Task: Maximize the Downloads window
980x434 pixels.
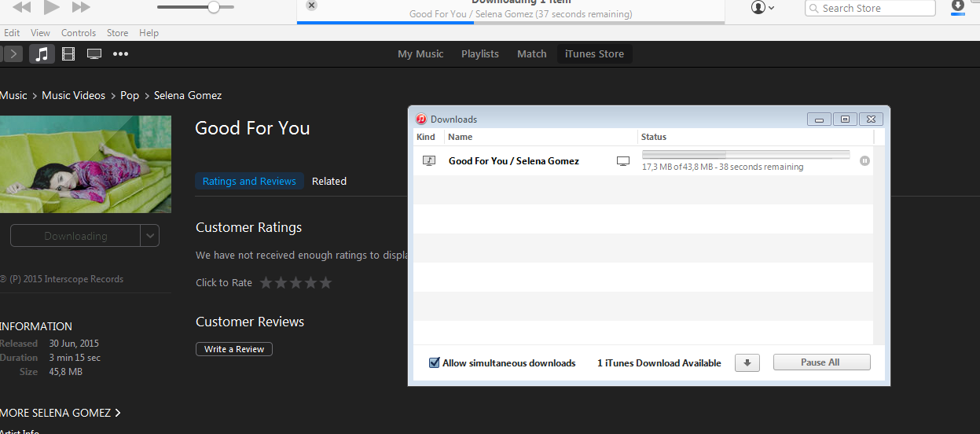Action: pos(845,120)
